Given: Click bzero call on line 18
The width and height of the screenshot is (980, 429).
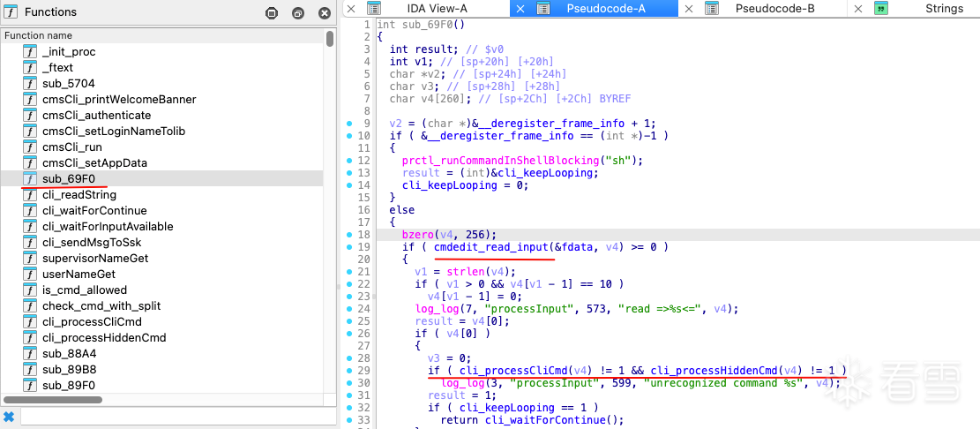Looking at the screenshot, I should [417, 235].
